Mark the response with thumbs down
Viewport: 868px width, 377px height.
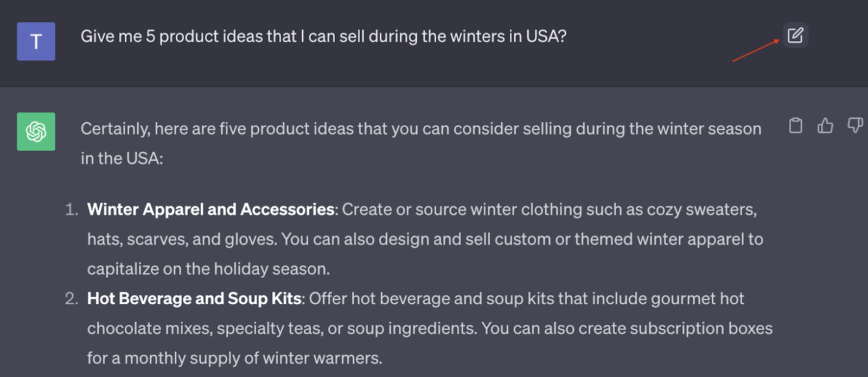[x=855, y=126]
